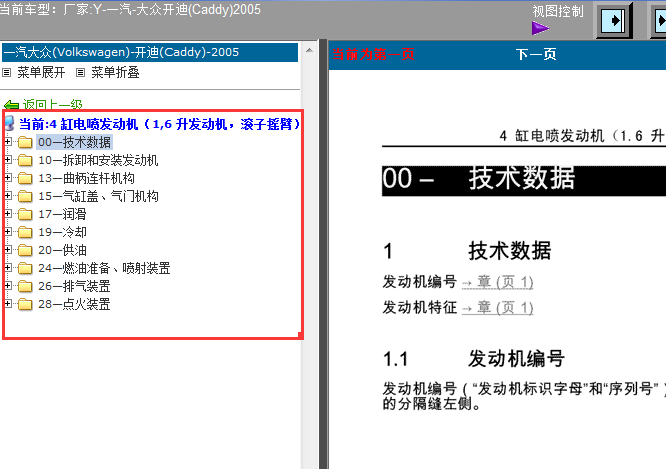Click the 菜单折叠 list icon
This screenshot has width=666, height=469.
(80, 73)
